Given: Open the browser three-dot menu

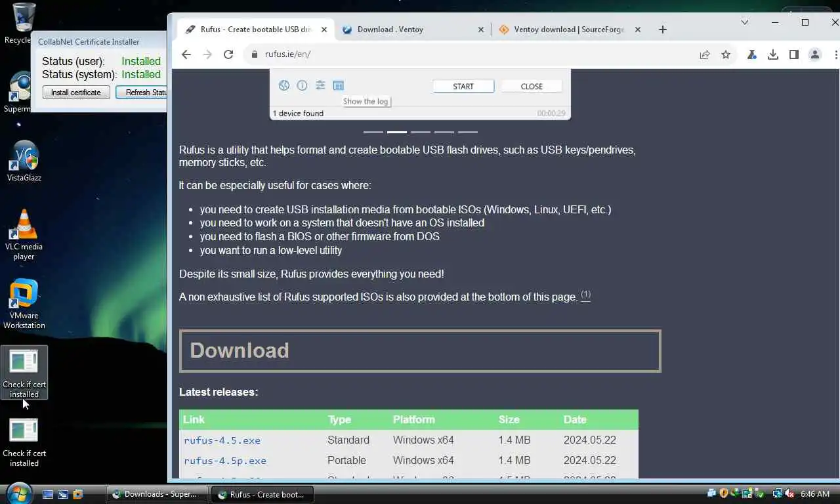Looking at the screenshot, I should coord(835,54).
